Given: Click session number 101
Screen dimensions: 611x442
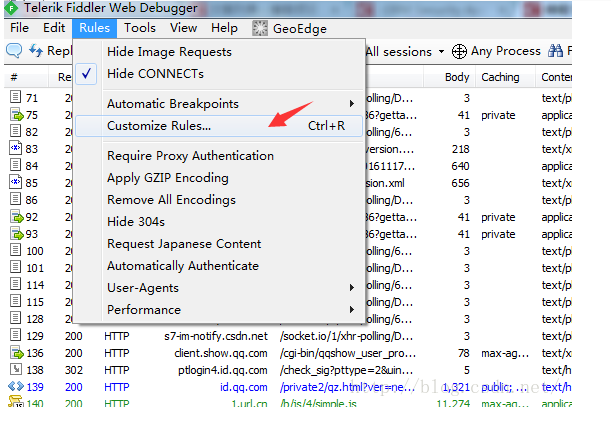Looking at the screenshot, I should tap(35, 268).
